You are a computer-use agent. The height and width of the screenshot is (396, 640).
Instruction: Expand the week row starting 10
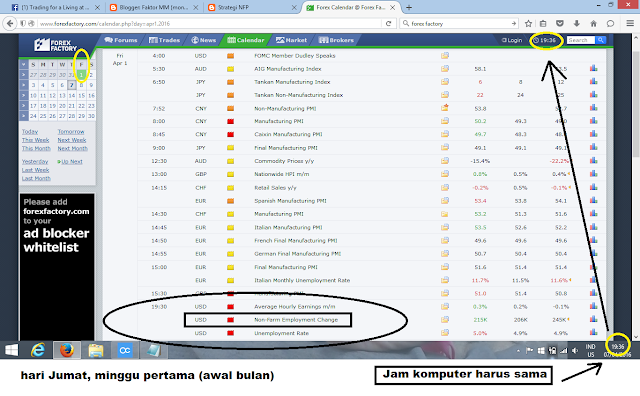[x=23, y=95]
